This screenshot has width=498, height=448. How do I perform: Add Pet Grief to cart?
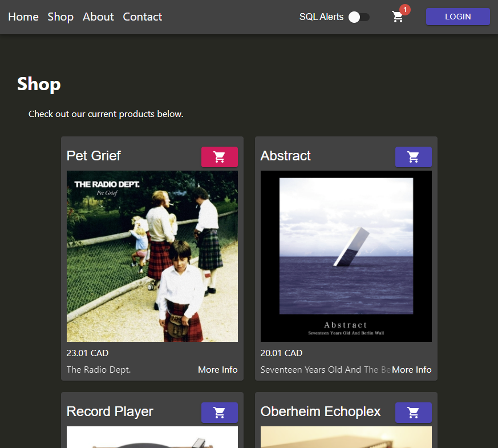pos(220,157)
